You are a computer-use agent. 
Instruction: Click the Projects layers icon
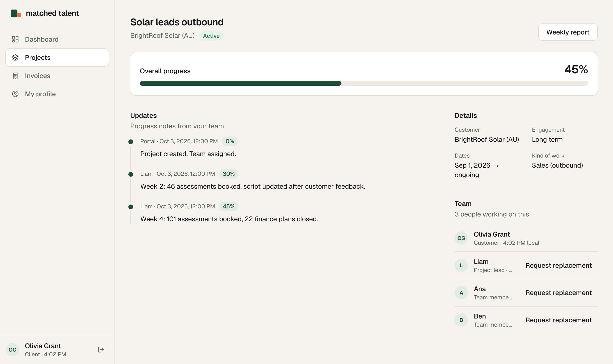click(x=15, y=57)
